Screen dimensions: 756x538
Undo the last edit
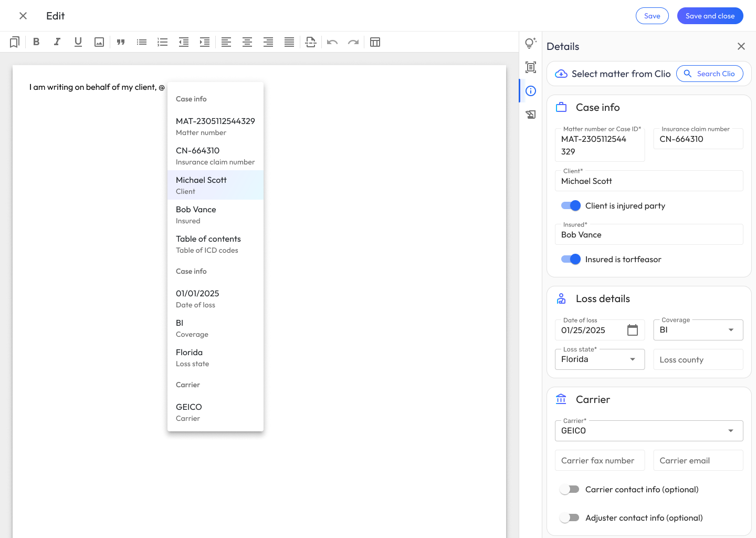332,42
